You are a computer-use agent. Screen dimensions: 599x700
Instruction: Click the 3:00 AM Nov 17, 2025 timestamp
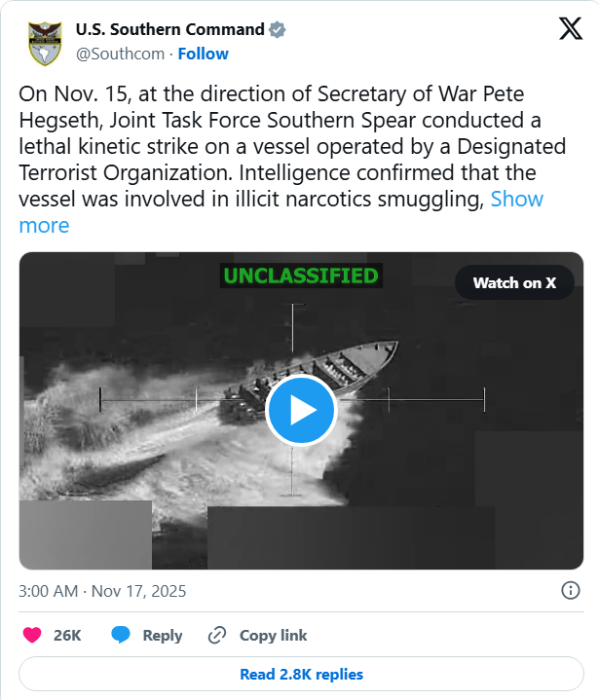102,591
